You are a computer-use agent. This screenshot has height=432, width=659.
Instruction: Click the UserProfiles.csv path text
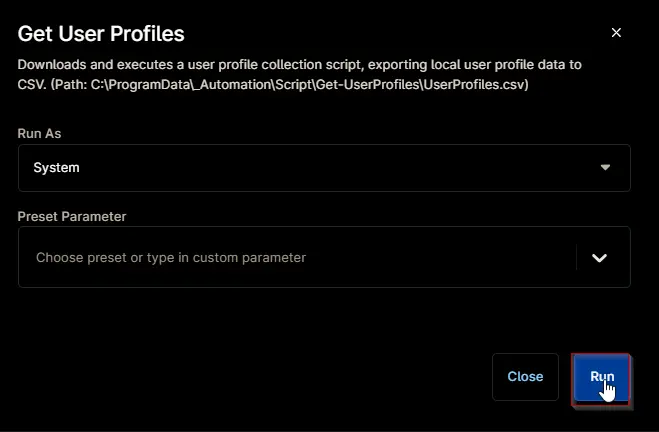point(475,84)
